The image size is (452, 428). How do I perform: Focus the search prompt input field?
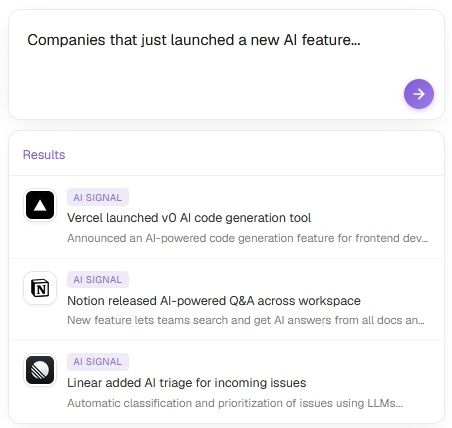pos(226,64)
